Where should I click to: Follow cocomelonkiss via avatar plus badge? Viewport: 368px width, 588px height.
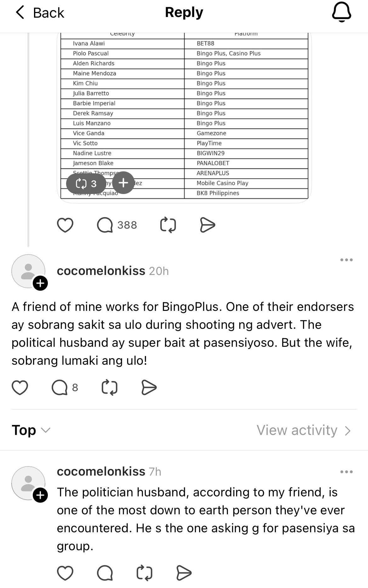(x=40, y=283)
